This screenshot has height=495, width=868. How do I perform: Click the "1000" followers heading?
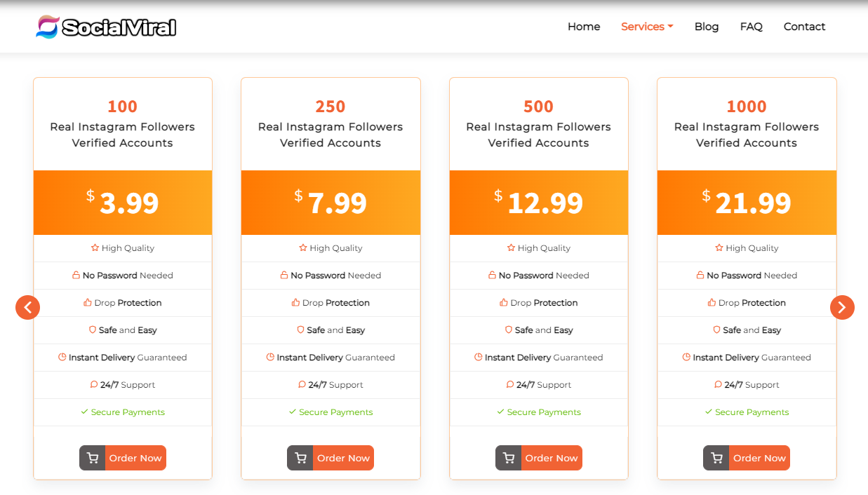747,107
